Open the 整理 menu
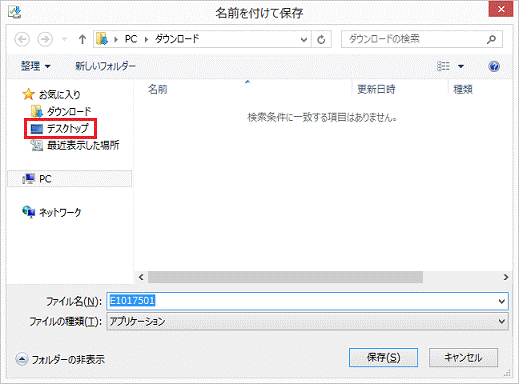Image resolution: width=519 pixels, height=384 pixels. (x=35, y=66)
